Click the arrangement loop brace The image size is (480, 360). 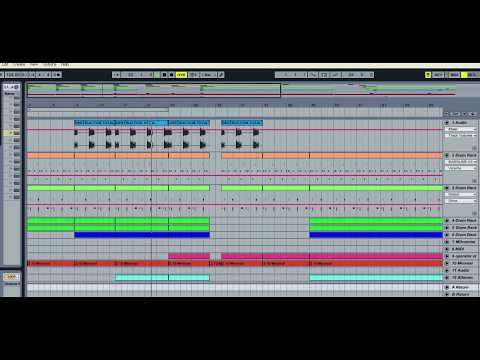coord(98,110)
